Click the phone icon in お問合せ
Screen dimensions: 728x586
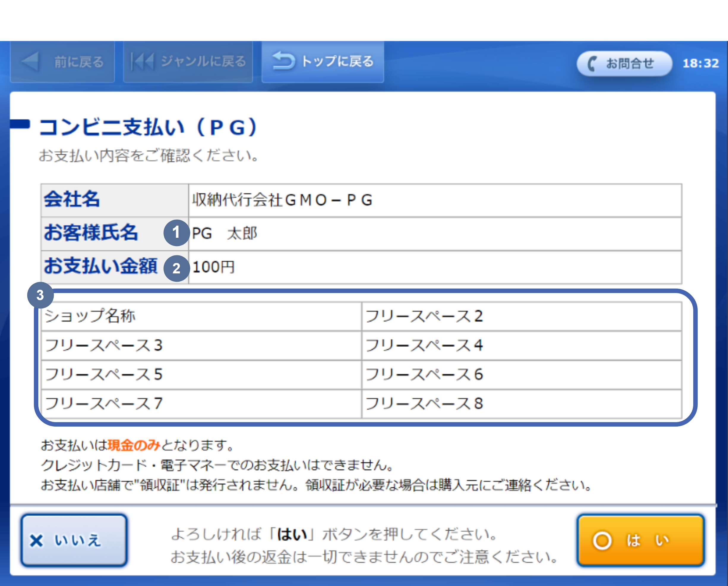click(592, 64)
